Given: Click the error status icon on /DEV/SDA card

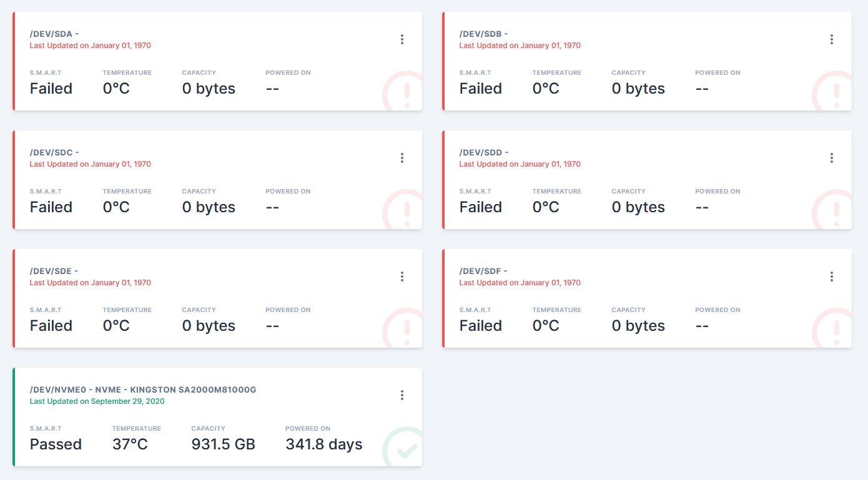Looking at the screenshot, I should pyautogui.click(x=407, y=92).
